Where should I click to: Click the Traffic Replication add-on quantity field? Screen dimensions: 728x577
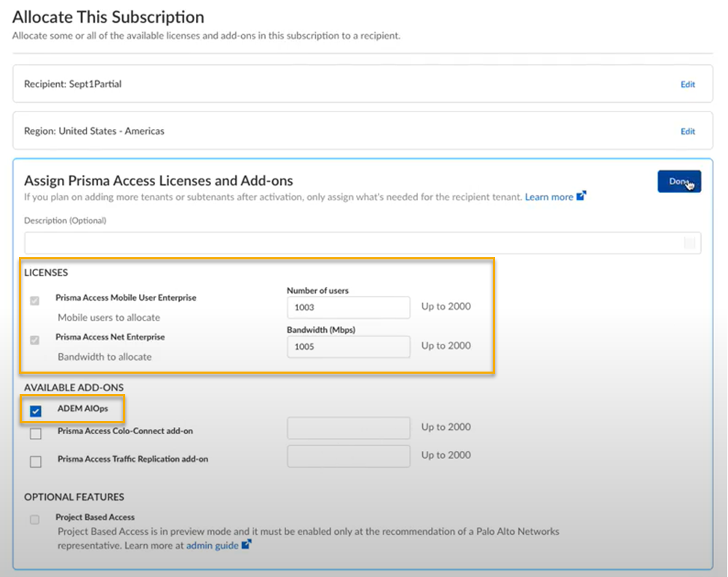pyautogui.click(x=349, y=456)
